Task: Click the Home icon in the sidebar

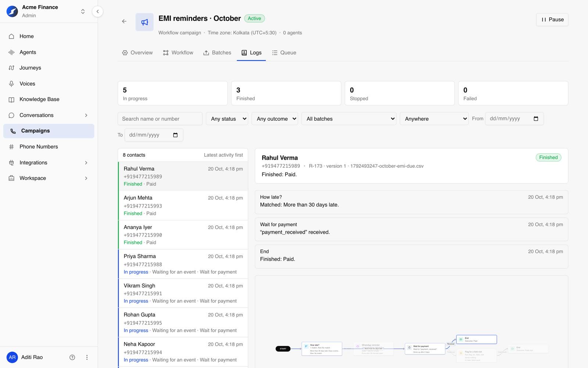Action: 11,36
